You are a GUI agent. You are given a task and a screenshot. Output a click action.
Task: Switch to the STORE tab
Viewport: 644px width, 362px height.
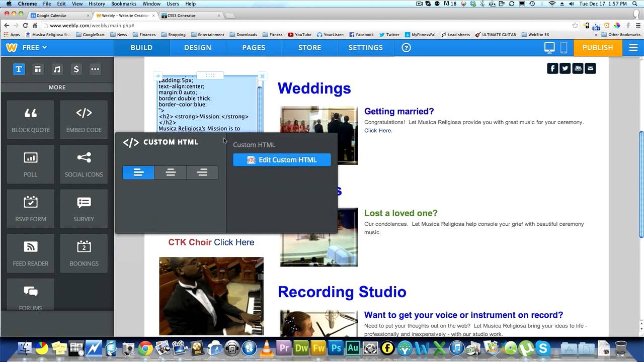pos(309,48)
